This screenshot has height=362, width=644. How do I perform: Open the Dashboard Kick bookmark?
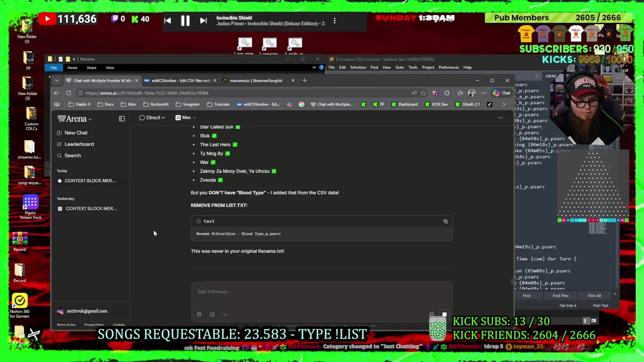pos(404,105)
